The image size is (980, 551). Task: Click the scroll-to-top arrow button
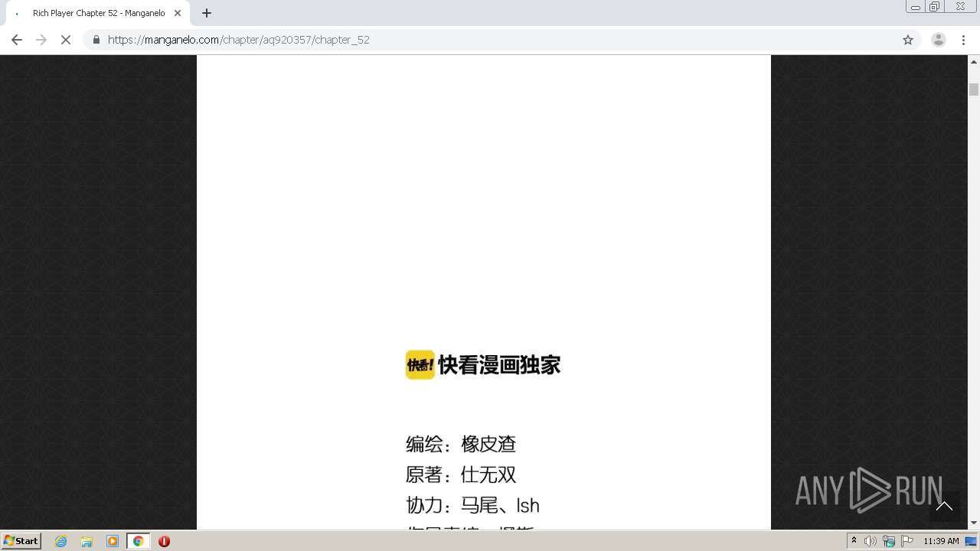[x=944, y=506]
